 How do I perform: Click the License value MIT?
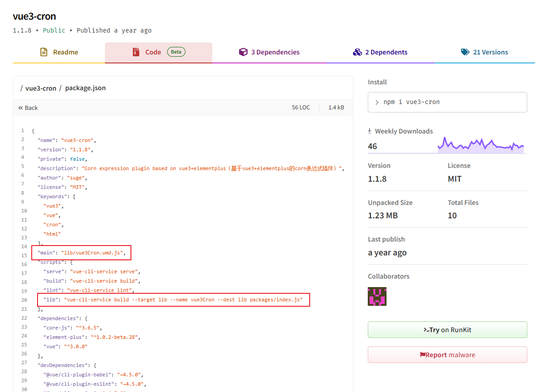(454, 179)
